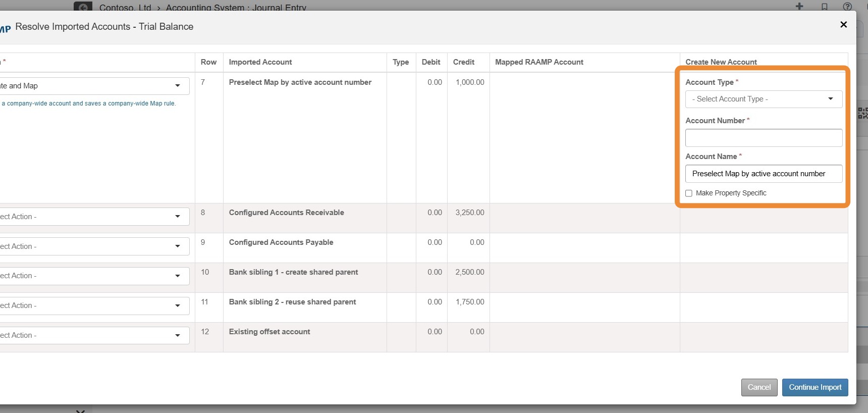Open Select Action dropdown for row 12
The height and width of the screenshot is (413, 868).
pos(94,335)
